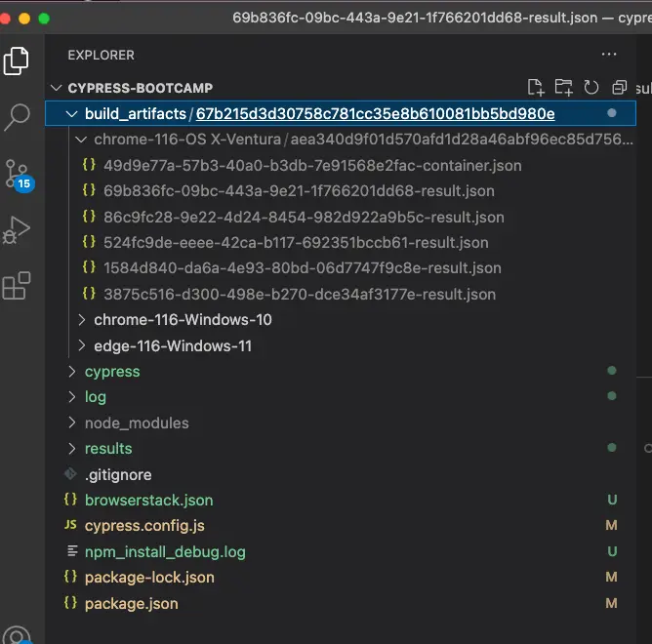
Task: Open Explorer more actions ellipsis menu
Action: (610, 56)
